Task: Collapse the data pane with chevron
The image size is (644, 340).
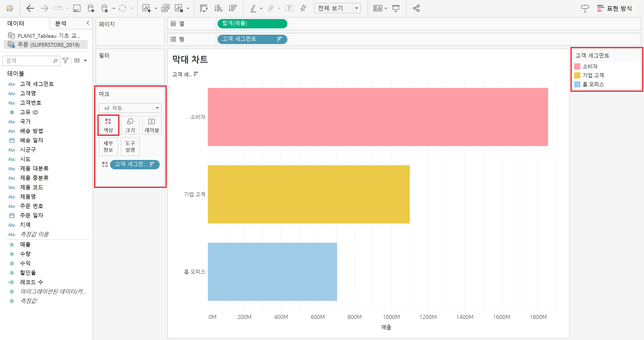Action: tap(88, 23)
